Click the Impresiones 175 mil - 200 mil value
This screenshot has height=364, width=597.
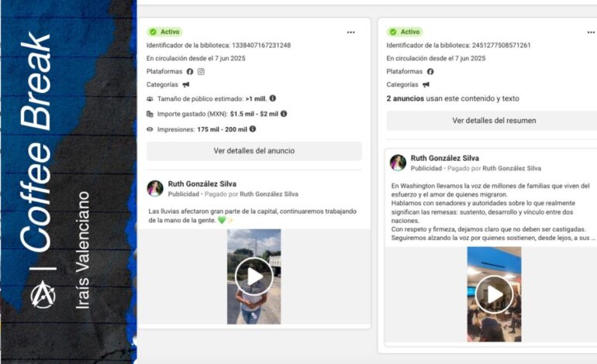pyautogui.click(x=222, y=129)
